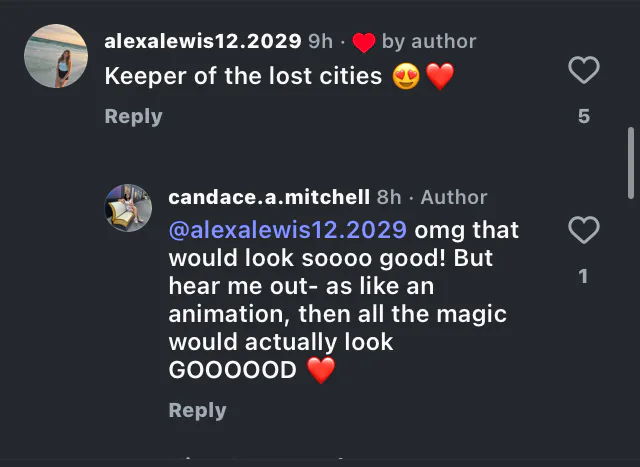Click the 9h timestamp on first comment

pos(320,42)
